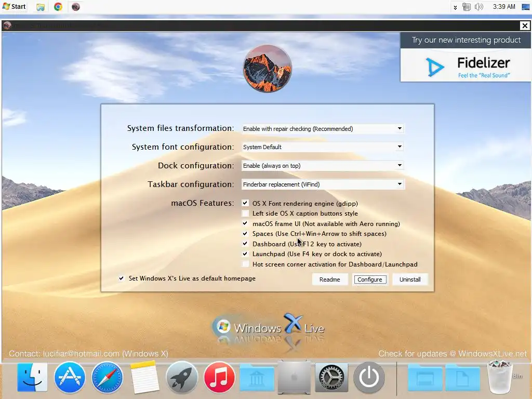Open System font configuration dropdown
Screen dimensions: 532x399
(x=323, y=147)
